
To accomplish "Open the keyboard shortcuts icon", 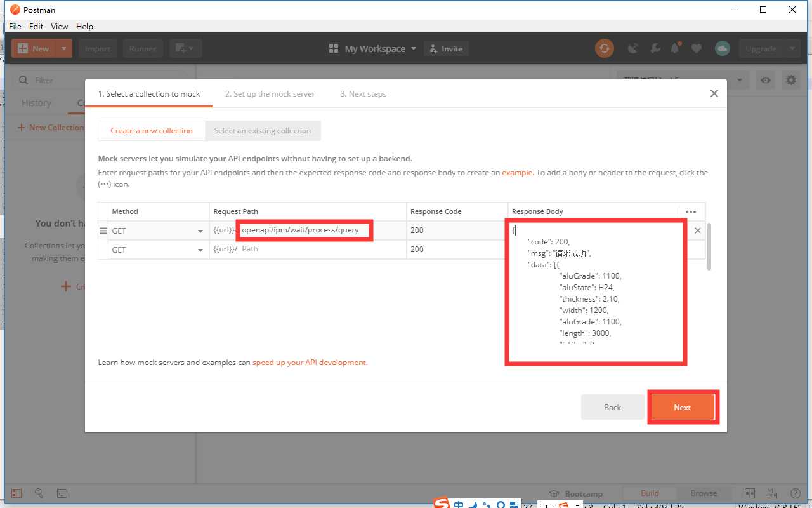I will [772, 493].
